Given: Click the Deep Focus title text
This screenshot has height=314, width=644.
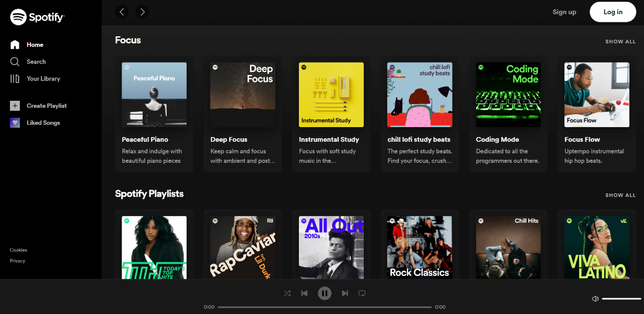Looking at the screenshot, I should [229, 139].
